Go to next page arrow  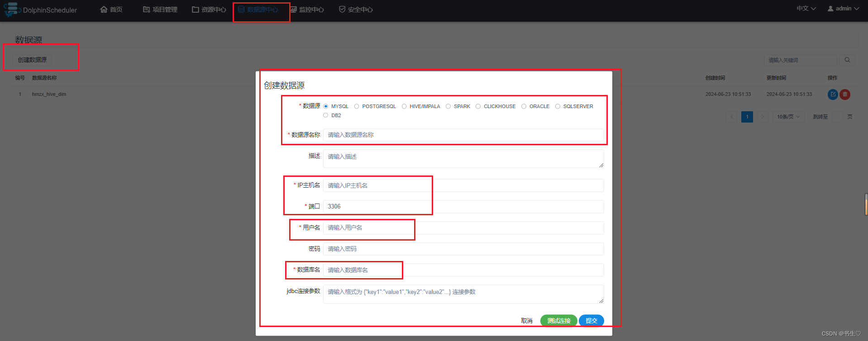(763, 117)
